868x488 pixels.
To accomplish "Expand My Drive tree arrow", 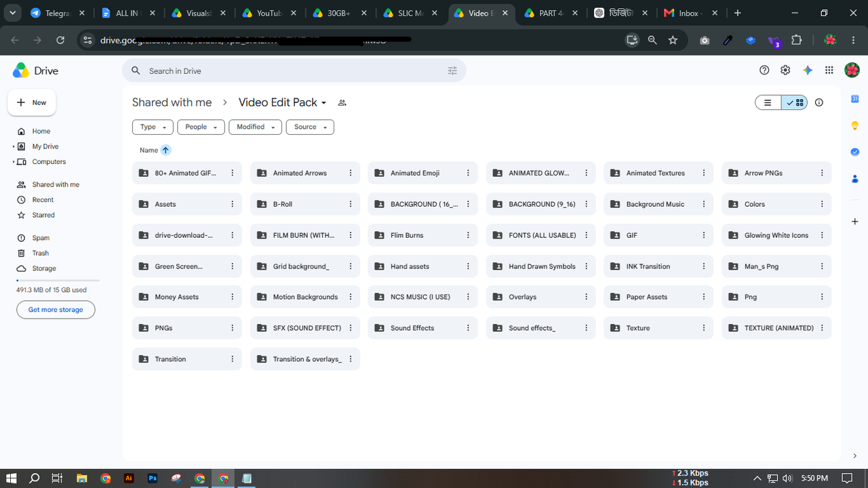I will point(14,146).
